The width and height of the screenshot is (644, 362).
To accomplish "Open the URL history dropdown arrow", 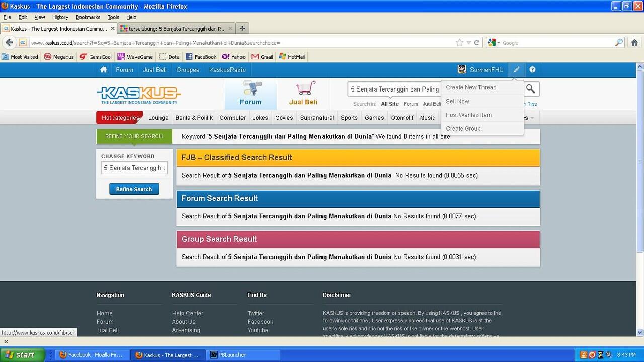I will click(x=468, y=43).
